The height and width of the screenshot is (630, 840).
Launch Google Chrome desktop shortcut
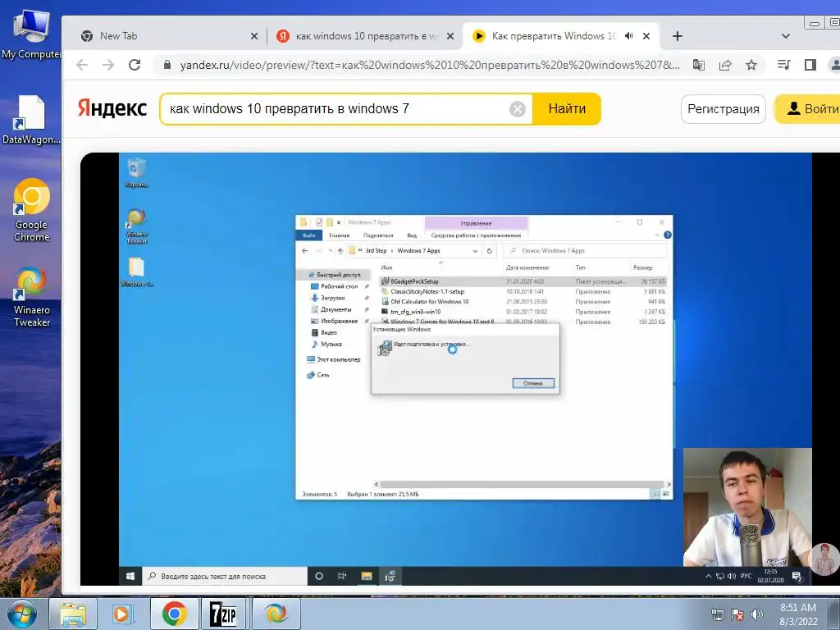coord(31,210)
